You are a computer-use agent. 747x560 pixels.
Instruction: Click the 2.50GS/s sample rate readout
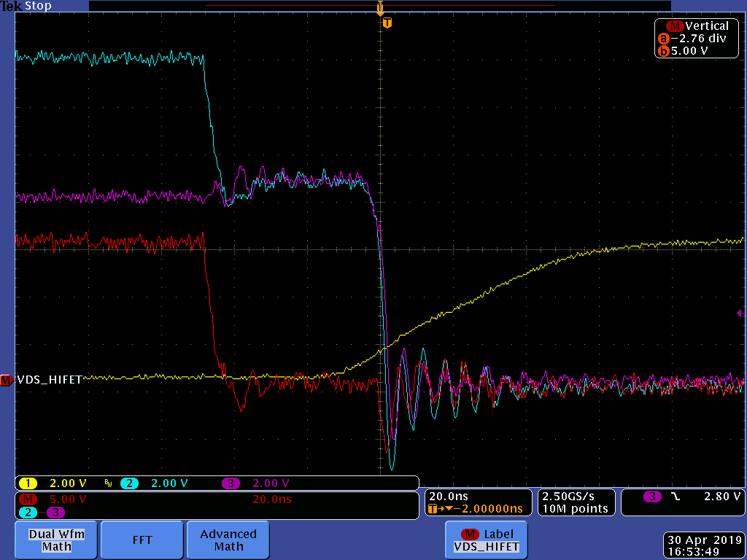coord(568,497)
